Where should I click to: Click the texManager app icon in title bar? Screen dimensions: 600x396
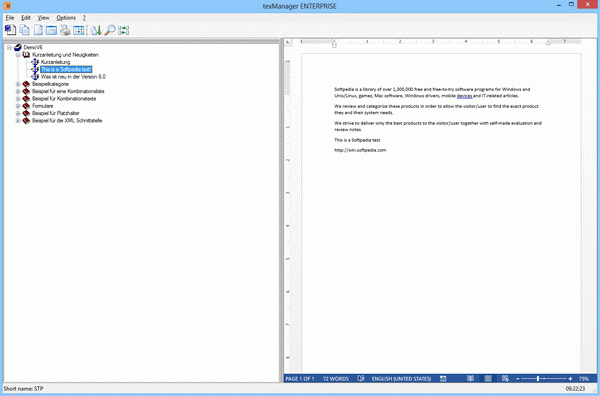[7, 6]
